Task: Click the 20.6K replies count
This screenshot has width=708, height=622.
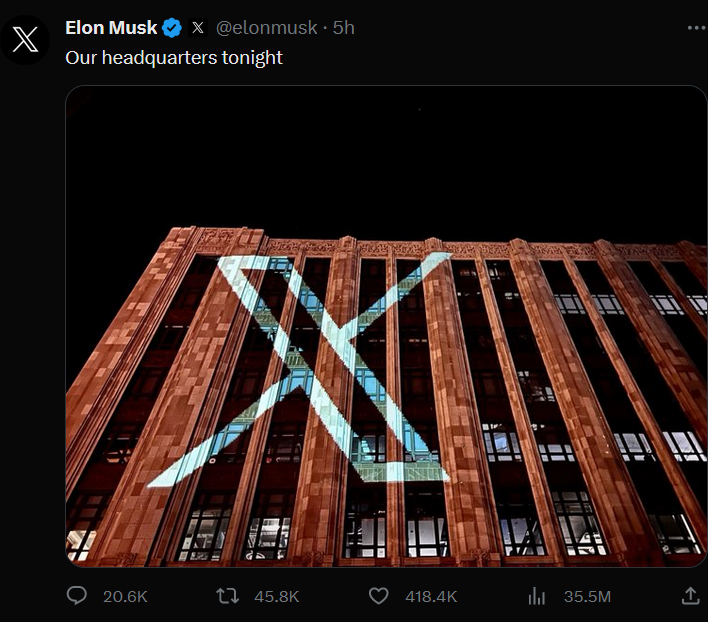Action: (x=125, y=597)
